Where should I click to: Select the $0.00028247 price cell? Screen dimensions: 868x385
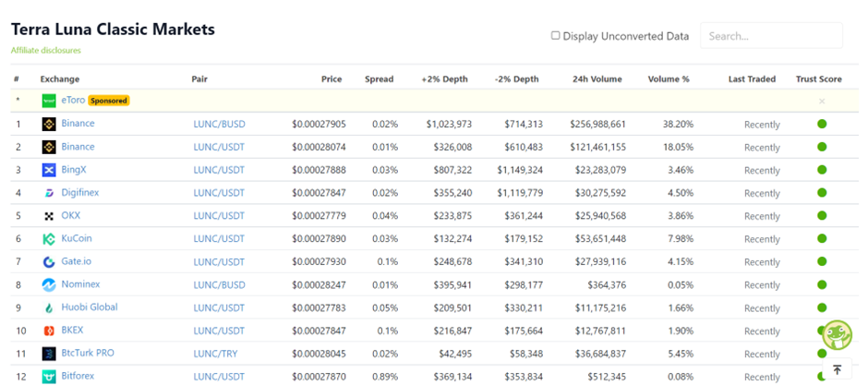pos(319,285)
